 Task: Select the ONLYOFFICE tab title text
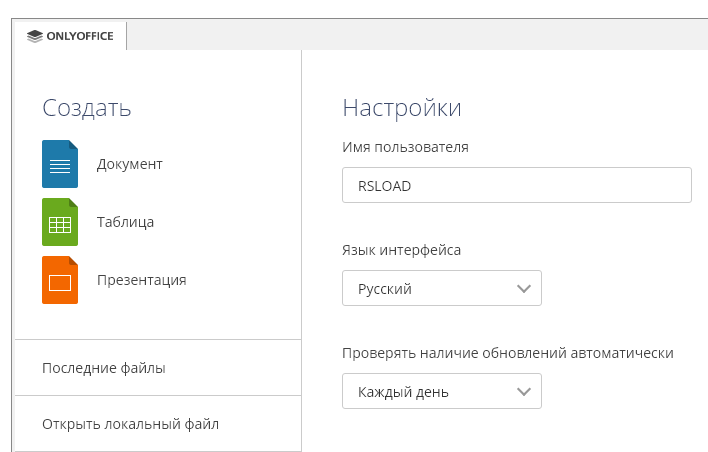[x=80, y=36]
